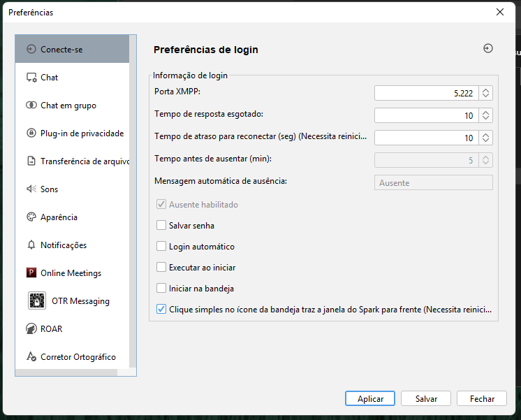
Task: Open the Chat preferences section
Action: click(72, 77)
